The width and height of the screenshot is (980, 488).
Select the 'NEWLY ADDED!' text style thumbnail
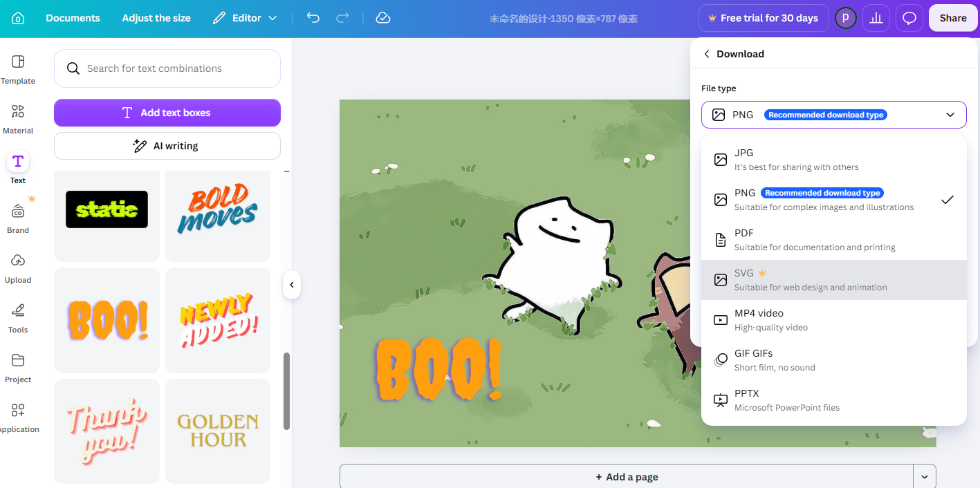[218, 321]
